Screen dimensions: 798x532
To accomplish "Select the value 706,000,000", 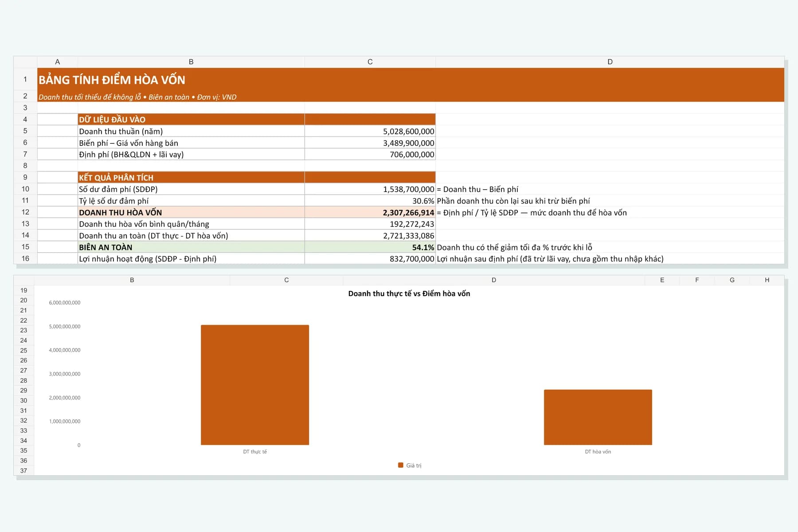I will (x=370, y=154).
